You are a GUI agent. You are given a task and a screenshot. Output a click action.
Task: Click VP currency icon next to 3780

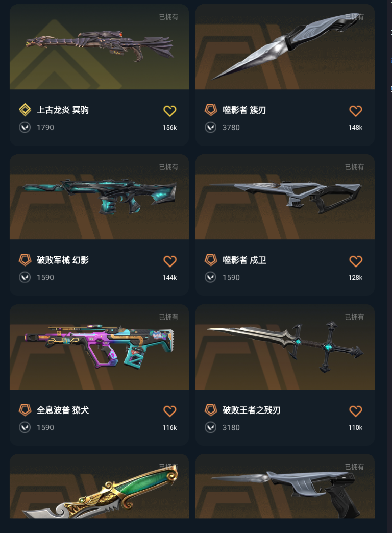pos(210,128)
